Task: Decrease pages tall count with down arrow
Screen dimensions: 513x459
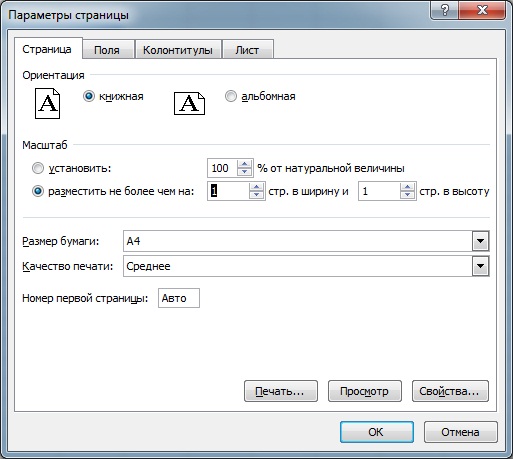Action: point(407,195)
